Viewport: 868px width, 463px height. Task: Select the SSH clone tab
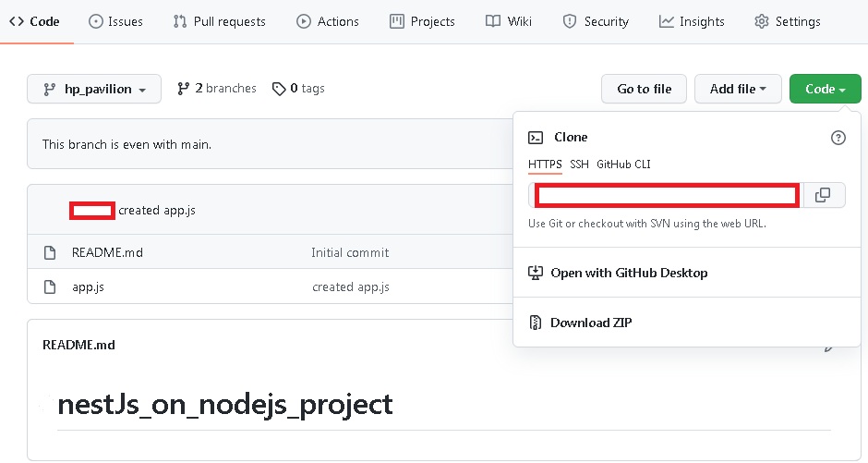(x=579, y=164)
